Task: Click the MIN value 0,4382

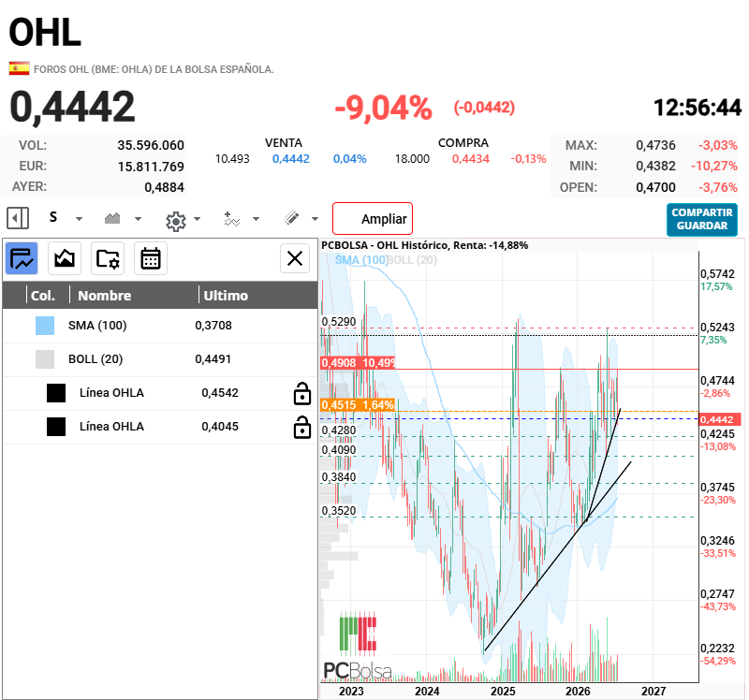Action: click(655, 167)
